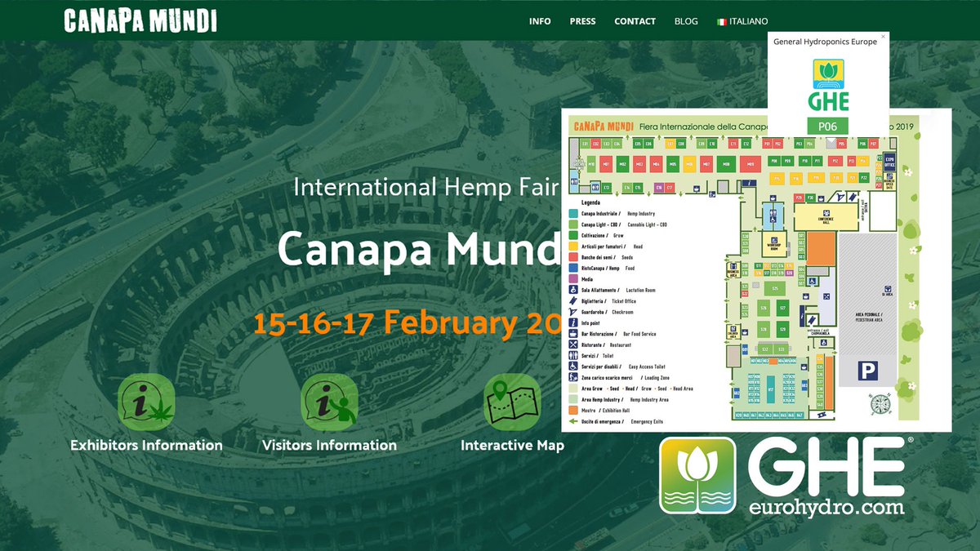Click the parking P icon on map
980x551 pixels.
[x=866, y=372]
